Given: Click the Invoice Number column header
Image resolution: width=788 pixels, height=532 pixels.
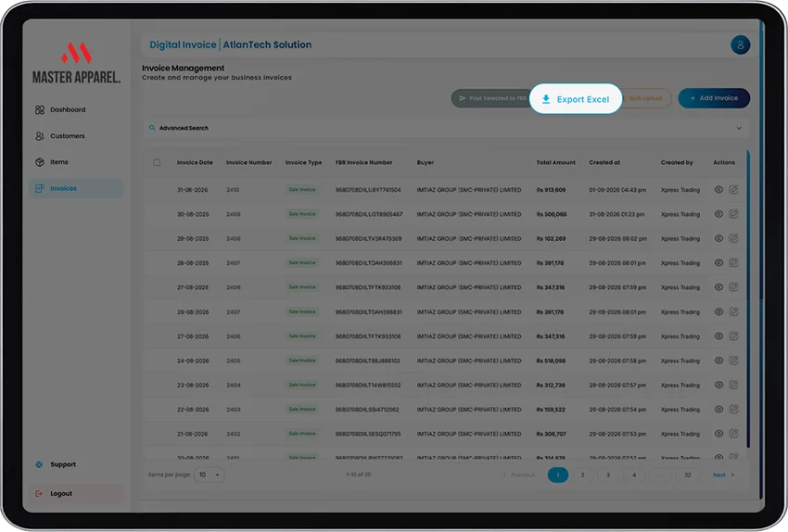Looking at the screenshot, I should pyautogui.click(x=248, y=163).
